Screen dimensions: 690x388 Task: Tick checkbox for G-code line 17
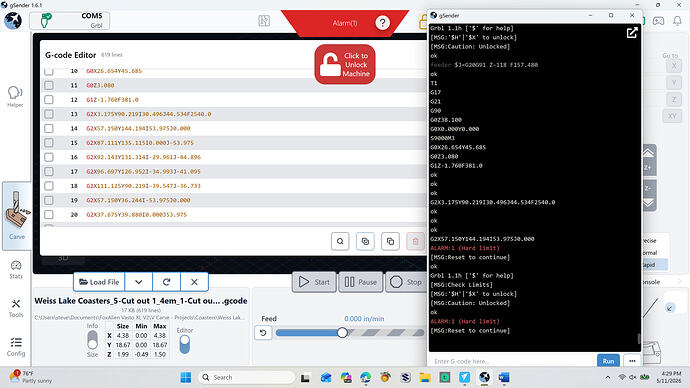coord(49,172)
